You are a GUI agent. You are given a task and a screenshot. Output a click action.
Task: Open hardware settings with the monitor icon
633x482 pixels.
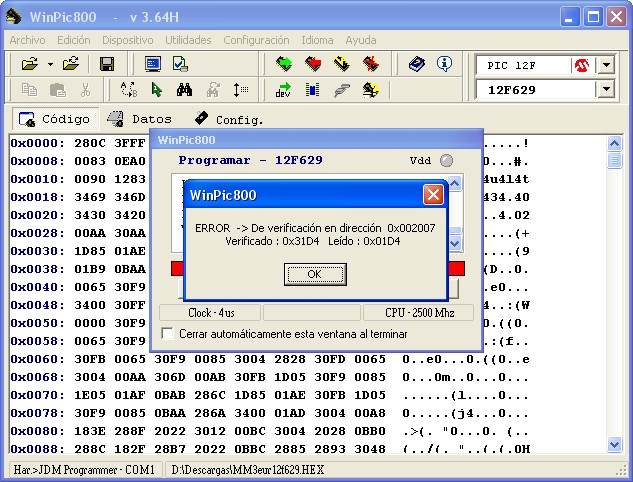point(153,64)
